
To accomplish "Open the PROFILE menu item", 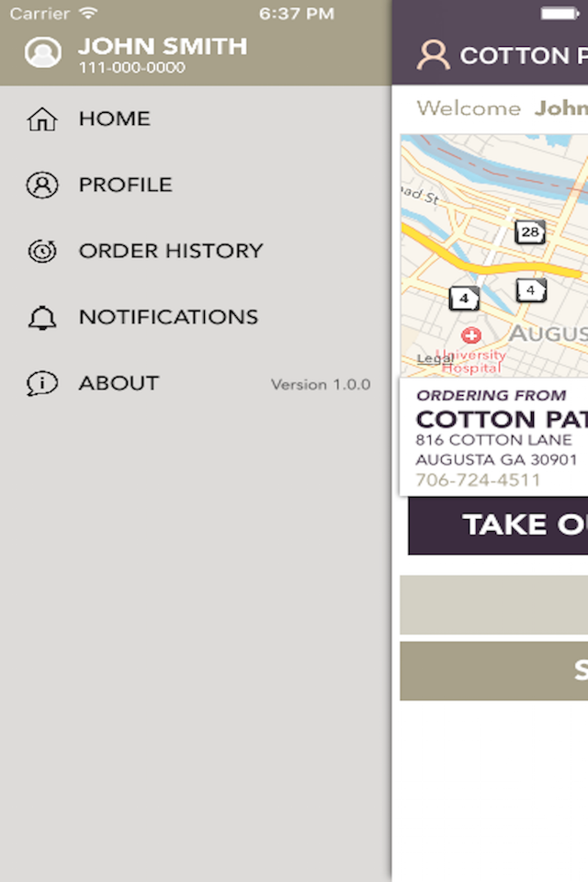I will click(x=196, y=185).
